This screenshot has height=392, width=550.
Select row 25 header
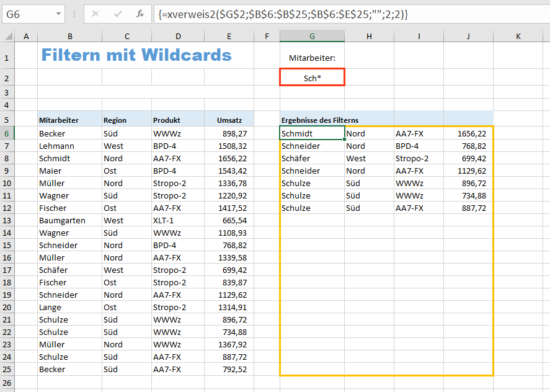click(x=7, y=370)
